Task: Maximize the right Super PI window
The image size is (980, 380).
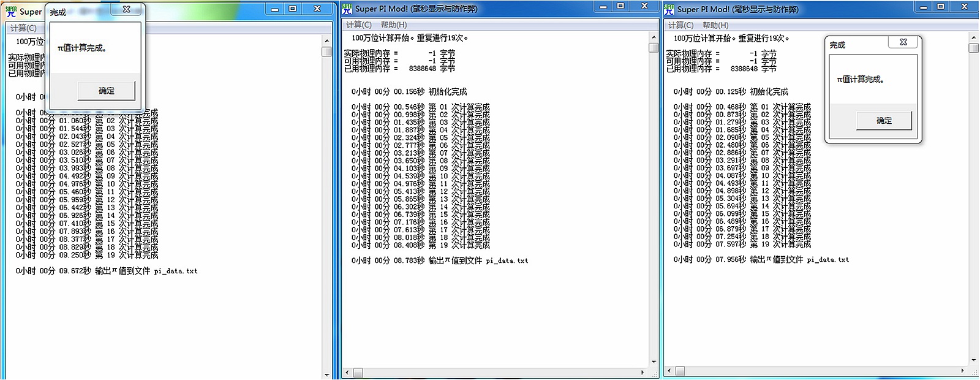Action: point(941,6)
